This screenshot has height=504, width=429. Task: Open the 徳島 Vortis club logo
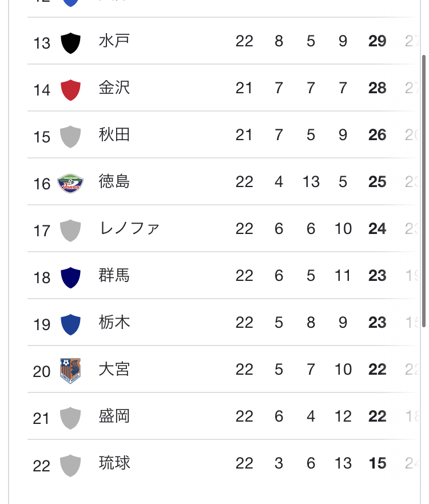coord(70,184)
